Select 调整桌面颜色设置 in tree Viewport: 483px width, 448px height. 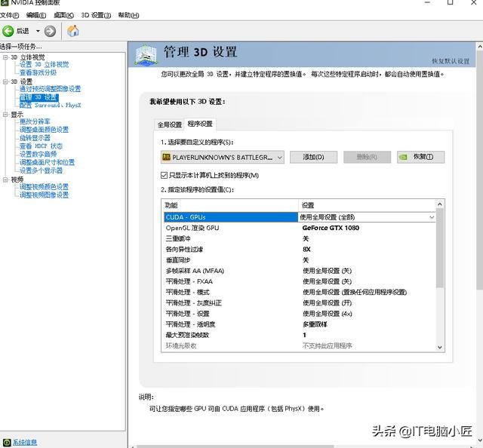click(44, 130)
